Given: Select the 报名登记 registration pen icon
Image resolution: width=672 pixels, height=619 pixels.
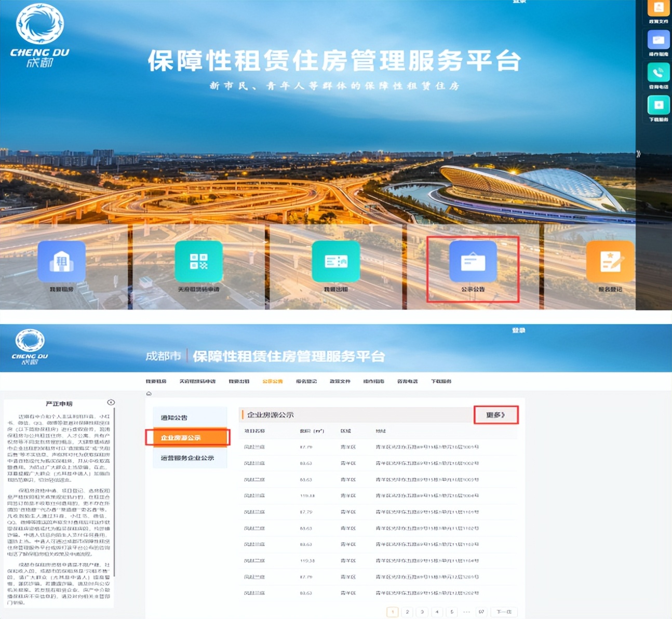Looking at the screenshot, I should [611, 261].
